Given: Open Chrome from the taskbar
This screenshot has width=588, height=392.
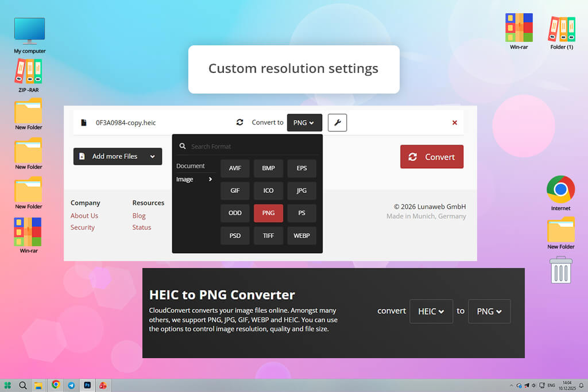Looking at the screenshot, I should click(56, 385).
